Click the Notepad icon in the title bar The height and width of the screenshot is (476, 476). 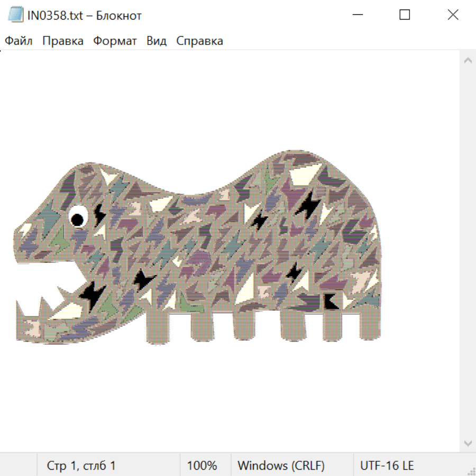pos(16,15)
